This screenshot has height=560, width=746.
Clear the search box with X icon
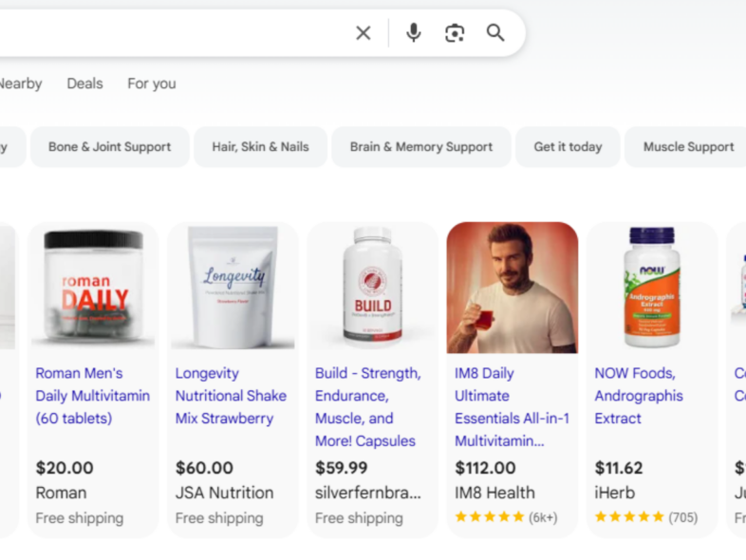tap(364, 33)
